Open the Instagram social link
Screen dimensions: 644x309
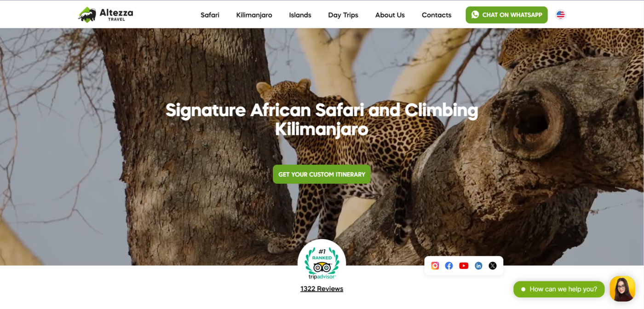pyautogui.click(x=435, y=266)
